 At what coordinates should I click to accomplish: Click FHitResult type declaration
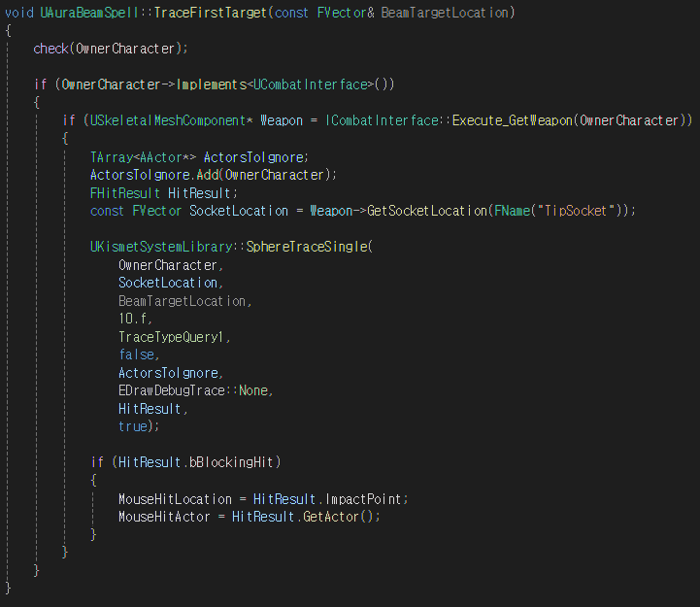click(125, 193)
